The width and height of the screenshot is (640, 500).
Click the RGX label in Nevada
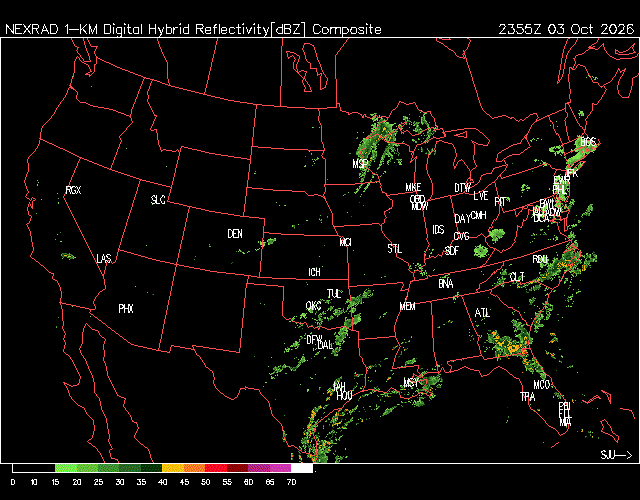[73, 190]
